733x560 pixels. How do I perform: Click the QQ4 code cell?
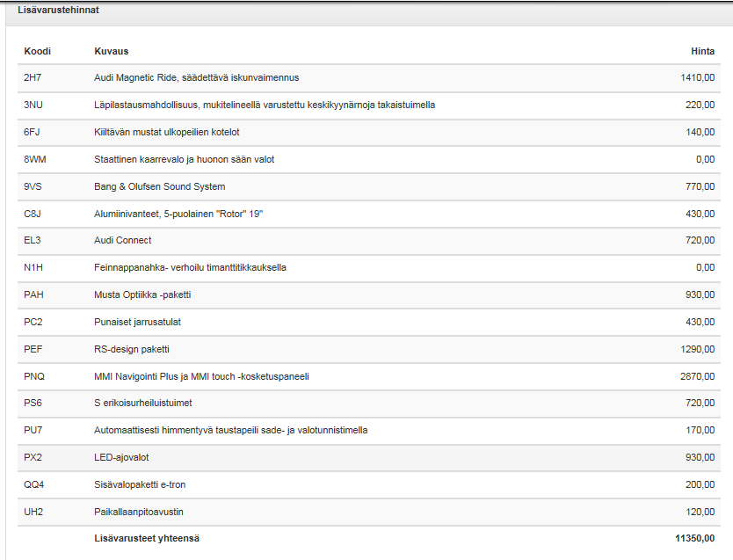(33, 484)
